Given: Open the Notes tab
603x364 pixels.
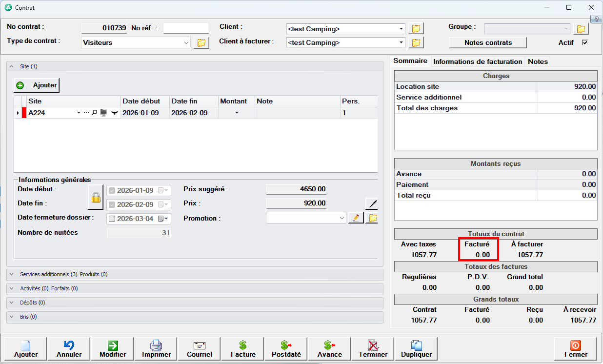Looking at the screenshot, I should pos(538,61).
